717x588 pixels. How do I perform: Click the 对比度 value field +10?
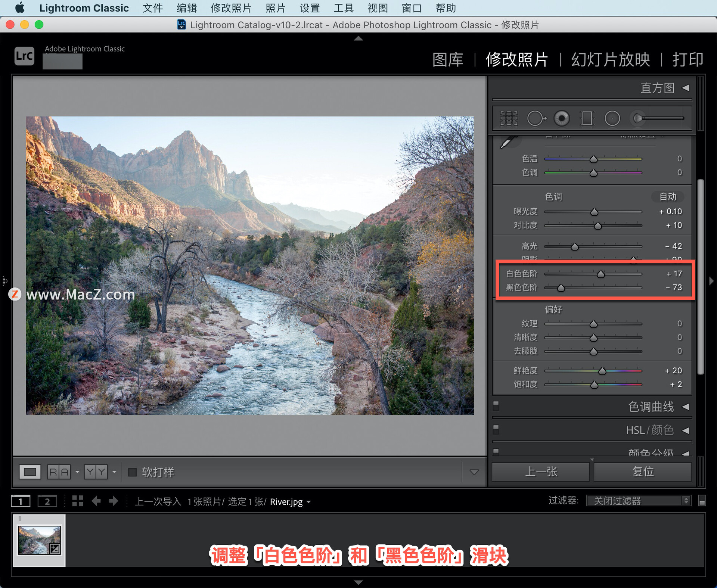pos(674,225)
